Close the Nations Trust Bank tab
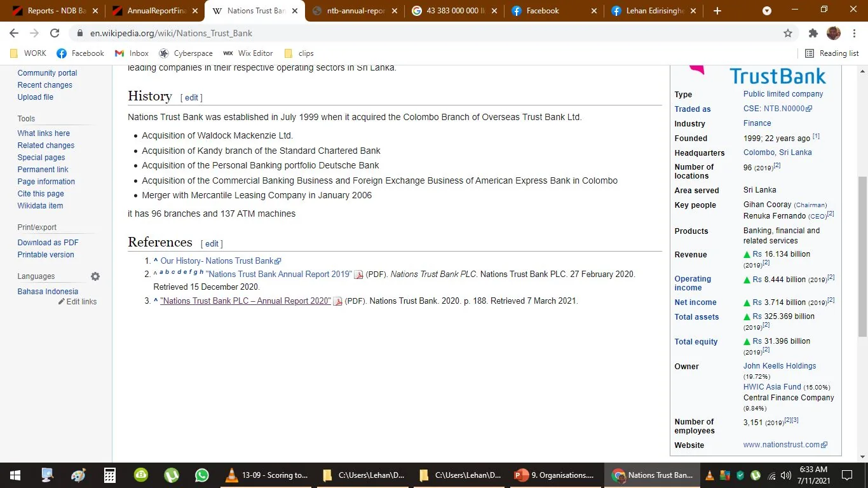Image resolution: width=868 pixels, height=488 pixels. click(295, 11)
